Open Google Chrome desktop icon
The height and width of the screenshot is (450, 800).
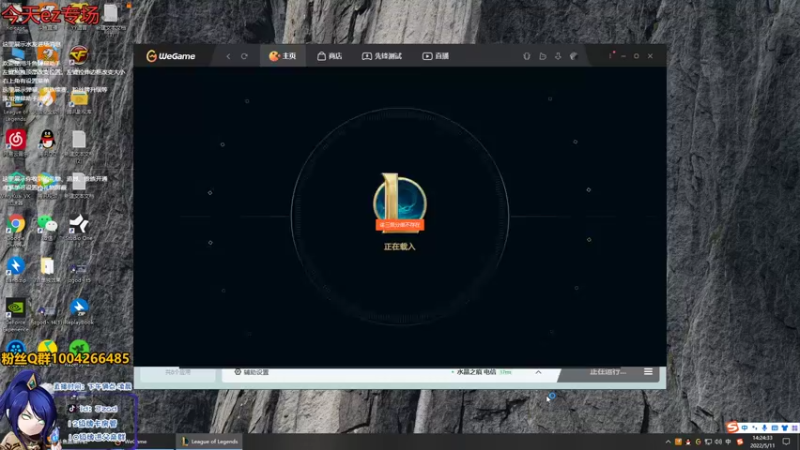16,224
